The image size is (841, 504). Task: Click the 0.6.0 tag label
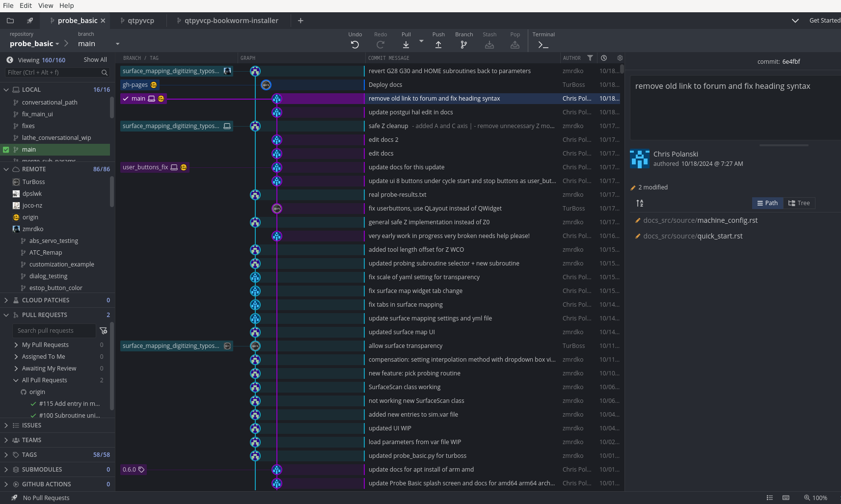134,470
